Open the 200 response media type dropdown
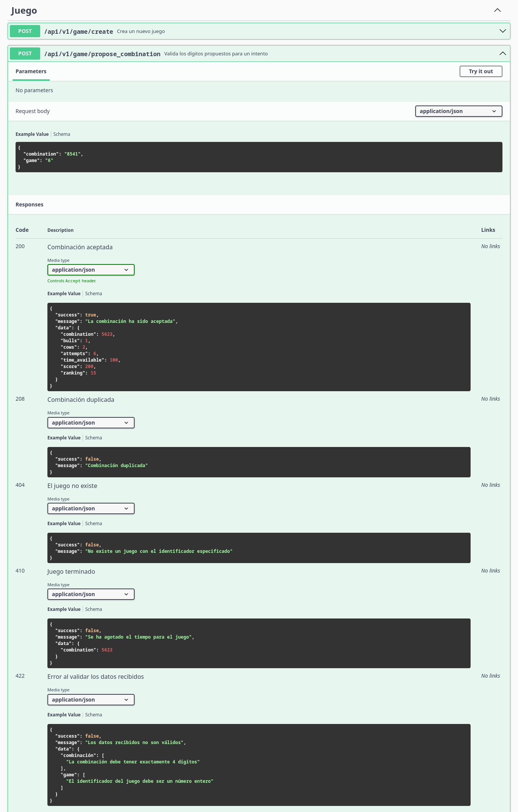 click(x=91, y=270)
